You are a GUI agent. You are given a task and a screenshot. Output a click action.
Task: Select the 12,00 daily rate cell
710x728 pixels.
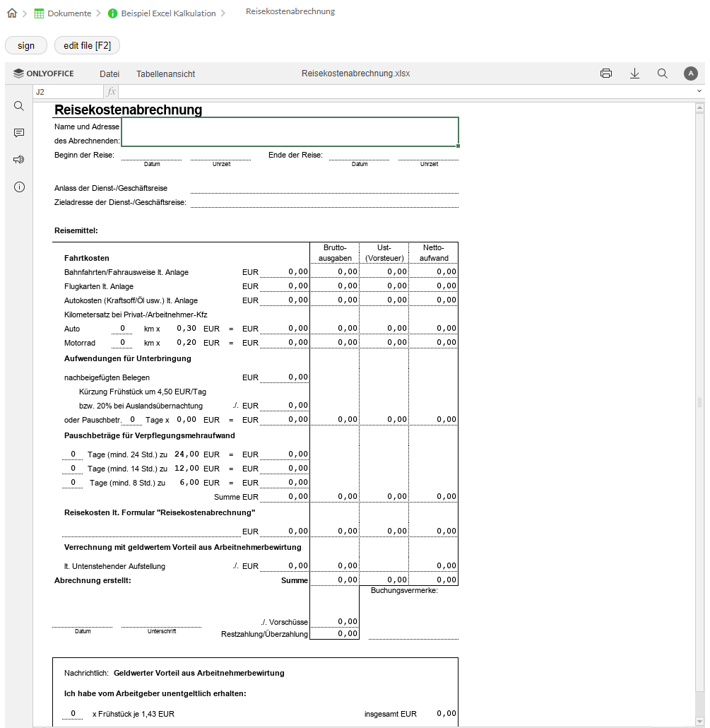(187, 469)
